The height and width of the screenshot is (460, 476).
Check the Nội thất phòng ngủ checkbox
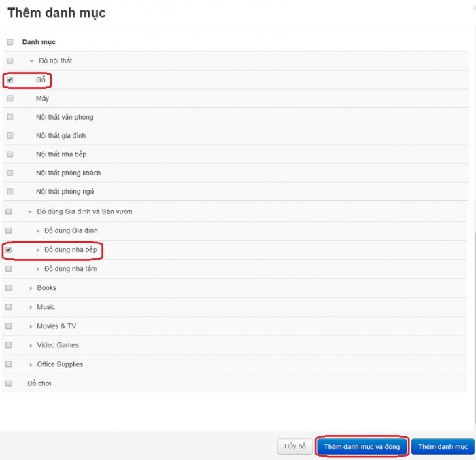(10, 192)
